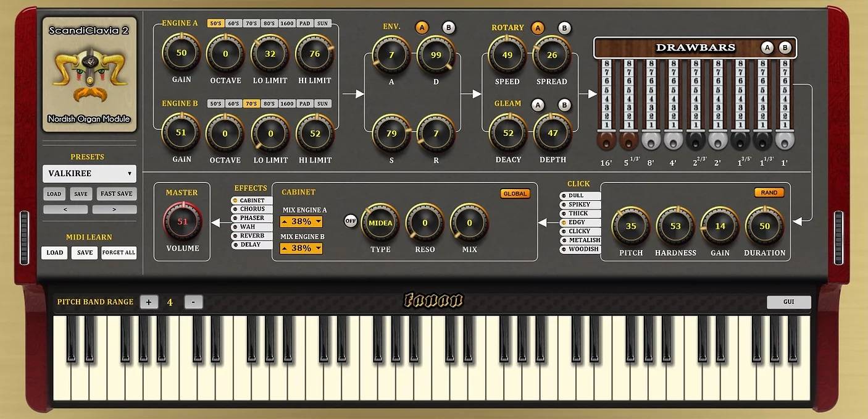The image size is (868, 419).
Task: Select the Metalish click type
Action: tap(564, 240)
